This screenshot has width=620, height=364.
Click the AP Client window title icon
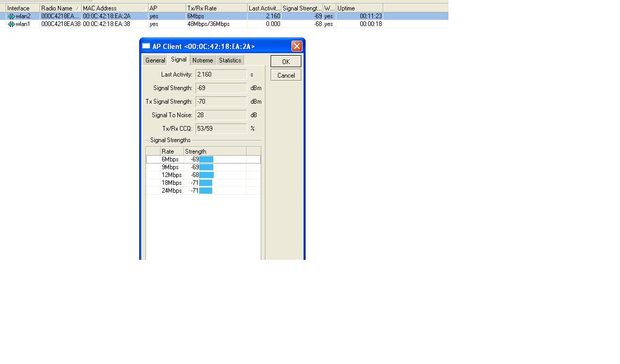[x=146, y=46]
